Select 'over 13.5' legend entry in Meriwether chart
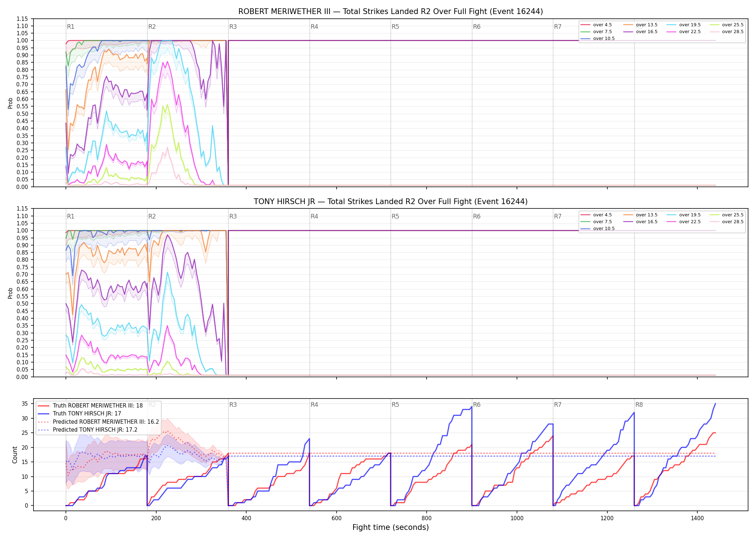756x540 pixels. click(x=640, y=25)
